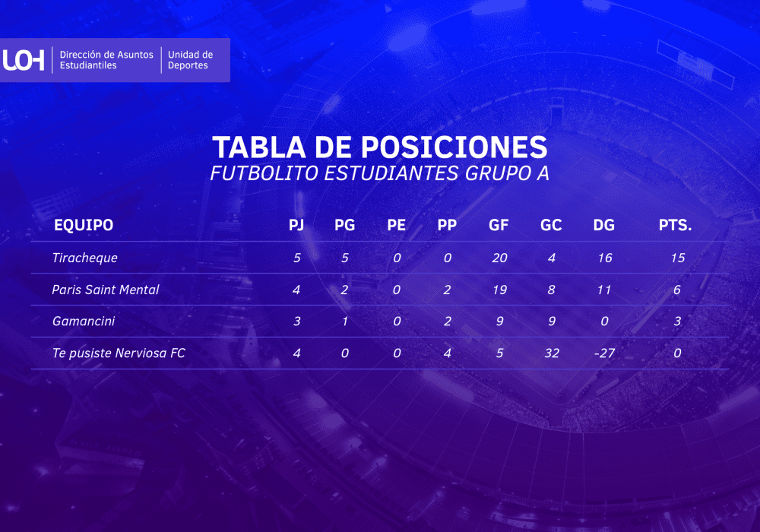The image size is (760, 532).
Task: Click the -27 goal difference value
Action: coord(604,353)
